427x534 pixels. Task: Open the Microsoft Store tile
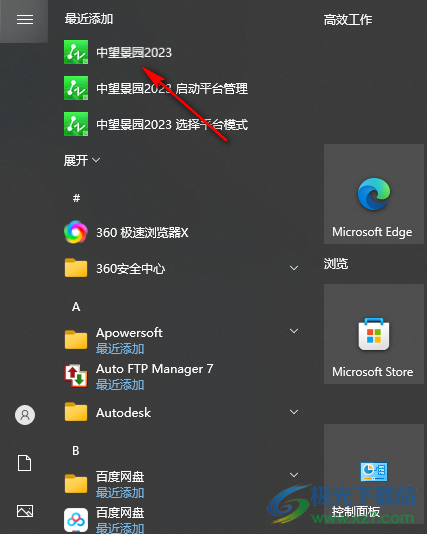[374, 334]
